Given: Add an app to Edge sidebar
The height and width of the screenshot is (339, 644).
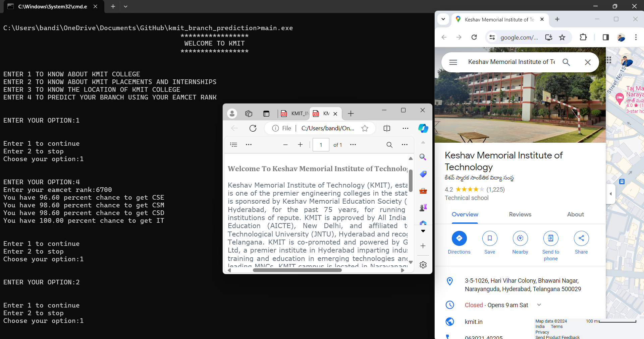Looking at the screenshot, I should coord(423,246).
